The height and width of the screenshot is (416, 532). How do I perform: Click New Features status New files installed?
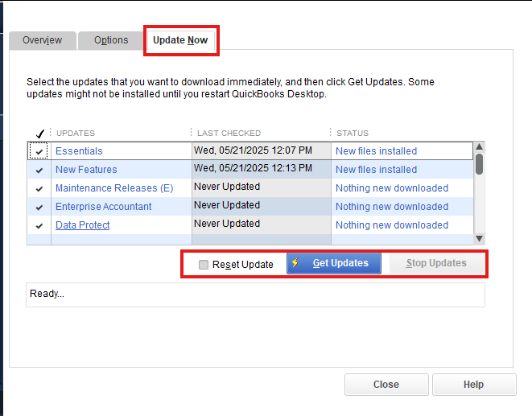coord(377,169)
